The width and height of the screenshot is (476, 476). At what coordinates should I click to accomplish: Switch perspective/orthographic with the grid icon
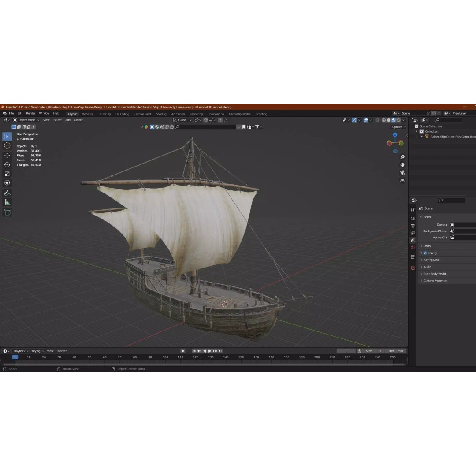click(402, 180)
